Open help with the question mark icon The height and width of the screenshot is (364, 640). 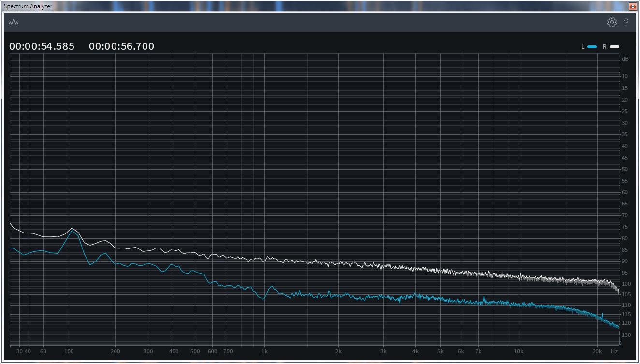point(626,22)
